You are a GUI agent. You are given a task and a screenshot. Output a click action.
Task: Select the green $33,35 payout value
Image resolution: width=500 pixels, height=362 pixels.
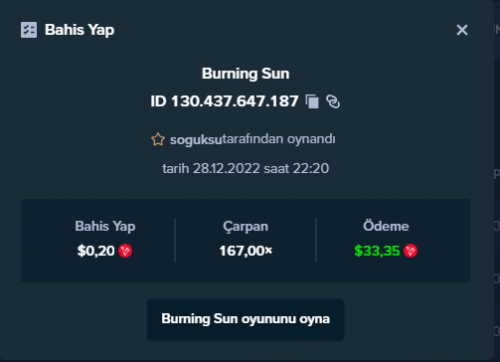click(x=377, y=251)
